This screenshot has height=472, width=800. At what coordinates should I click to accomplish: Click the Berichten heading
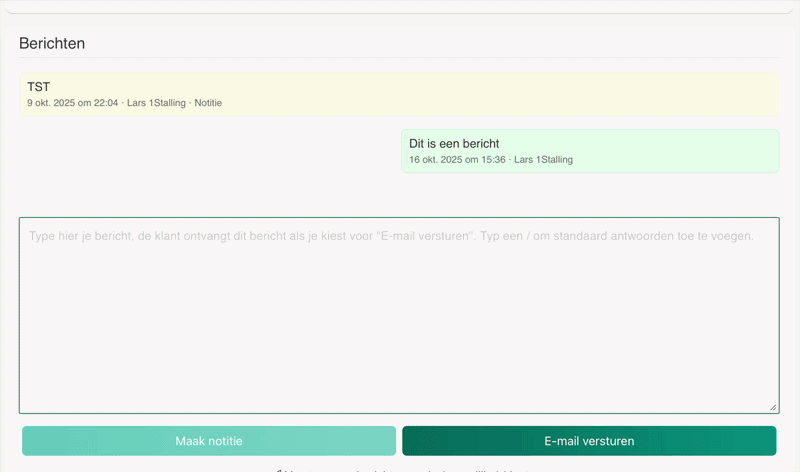tap(52, 43)
